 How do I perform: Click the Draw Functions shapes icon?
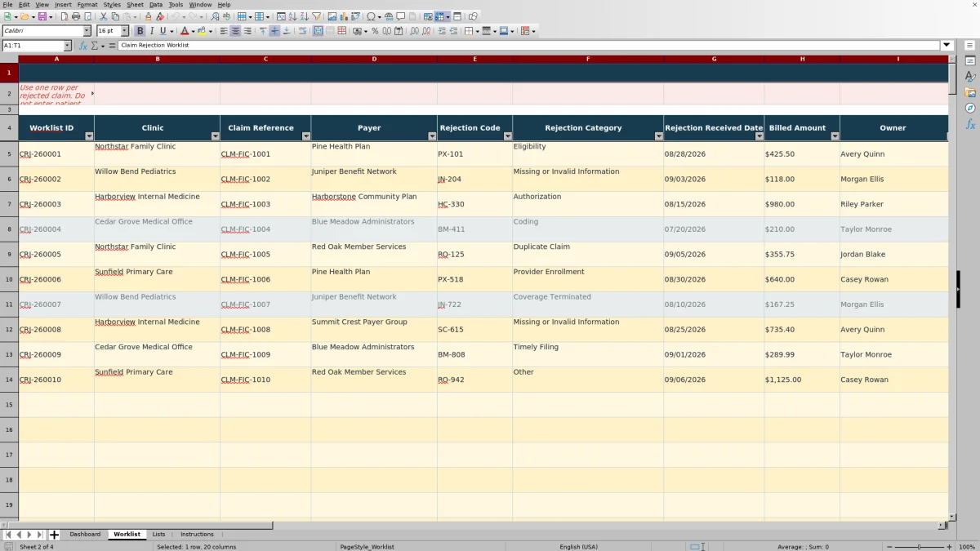[x=472, y=16]
